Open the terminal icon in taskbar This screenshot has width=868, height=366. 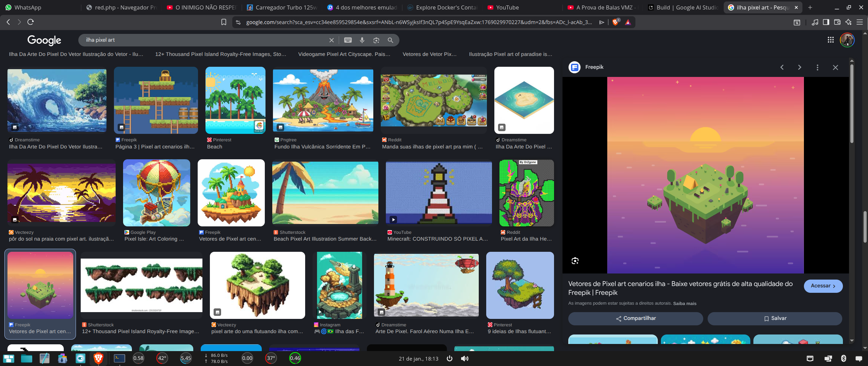pyautogui.click(x=119, y=358)
